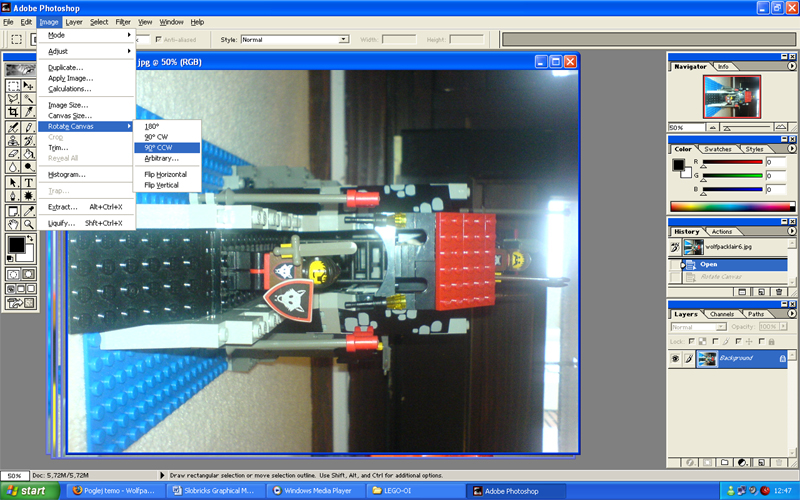Viewport: 800px width, 500px height.
Task: Open the Filter menu
Action: [x=123, y=22]
